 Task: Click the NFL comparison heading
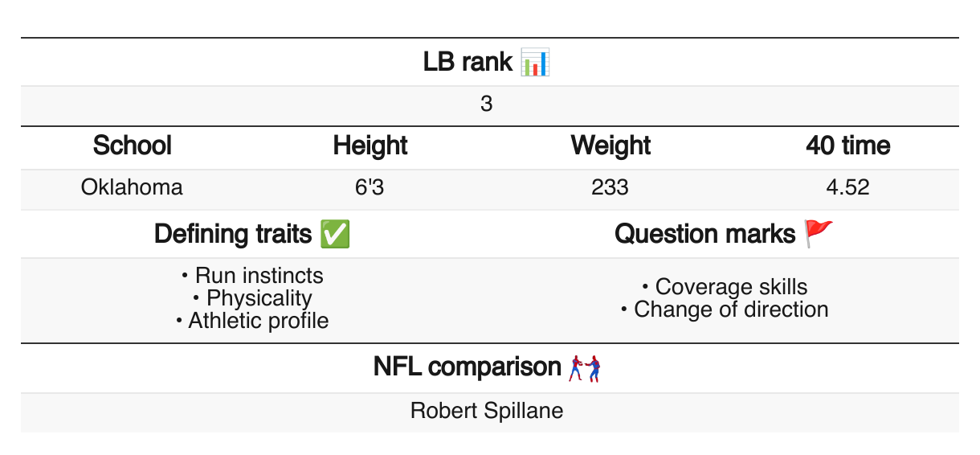[467, 367]
